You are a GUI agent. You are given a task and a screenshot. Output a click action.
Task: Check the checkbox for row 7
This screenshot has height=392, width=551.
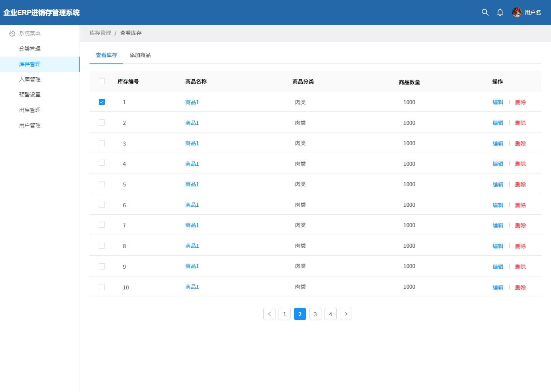tap(102, 225)
